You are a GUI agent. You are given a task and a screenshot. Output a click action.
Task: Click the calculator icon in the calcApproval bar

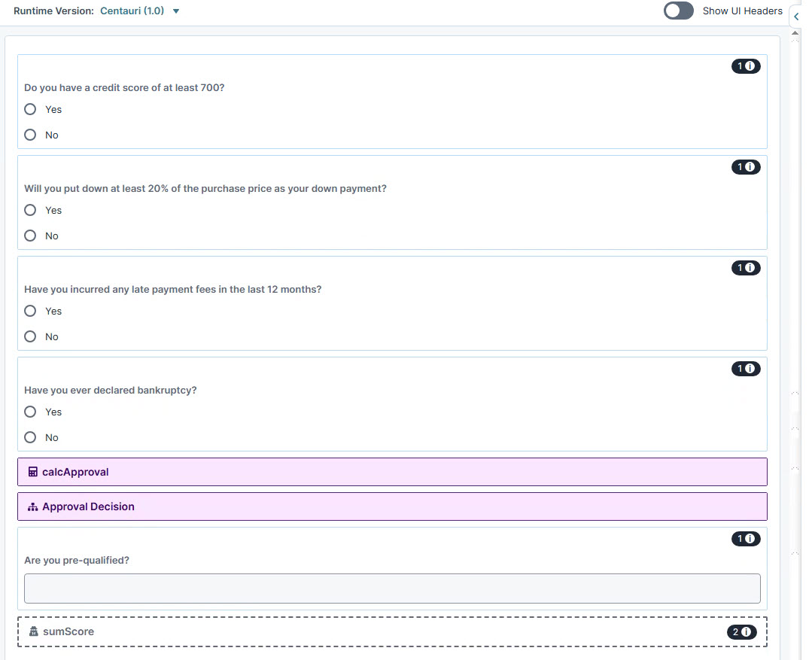[x=32, y=471]
